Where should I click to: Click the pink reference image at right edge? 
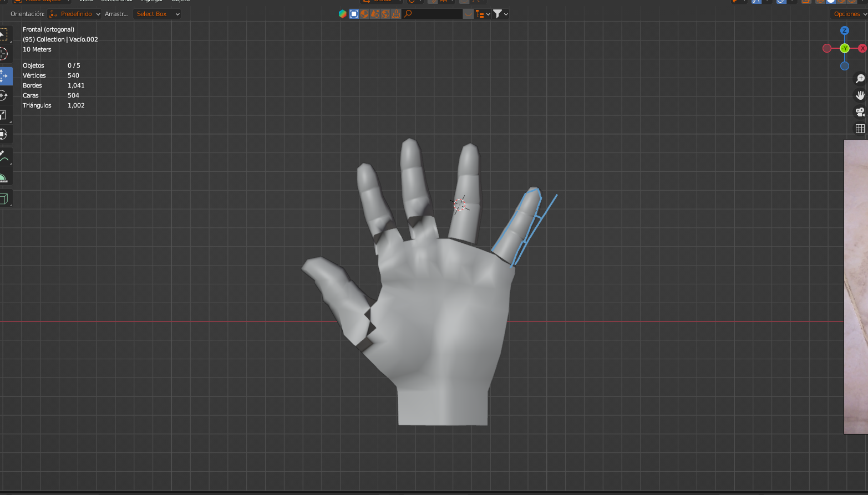pos(856,287)
